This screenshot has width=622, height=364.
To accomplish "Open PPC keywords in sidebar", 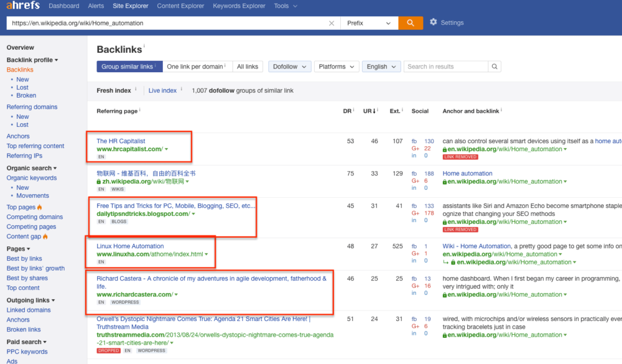I will [x=27, y=352].
